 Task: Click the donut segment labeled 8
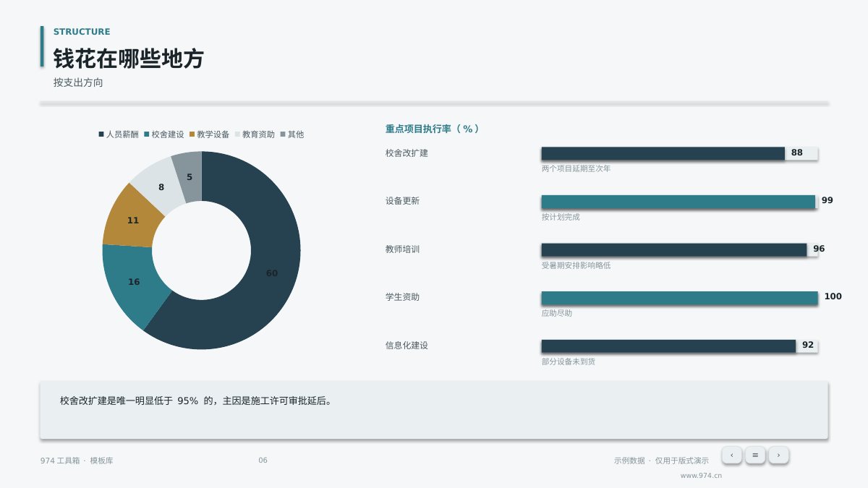[x=161, y=187]
